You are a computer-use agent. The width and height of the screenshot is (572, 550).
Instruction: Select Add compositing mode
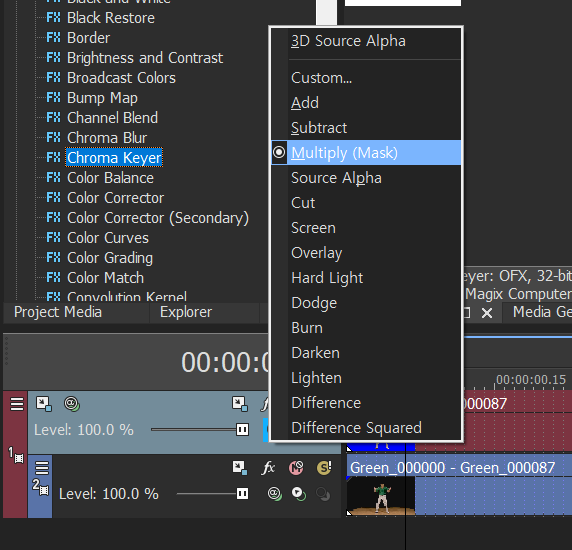(x=366, y=102)
